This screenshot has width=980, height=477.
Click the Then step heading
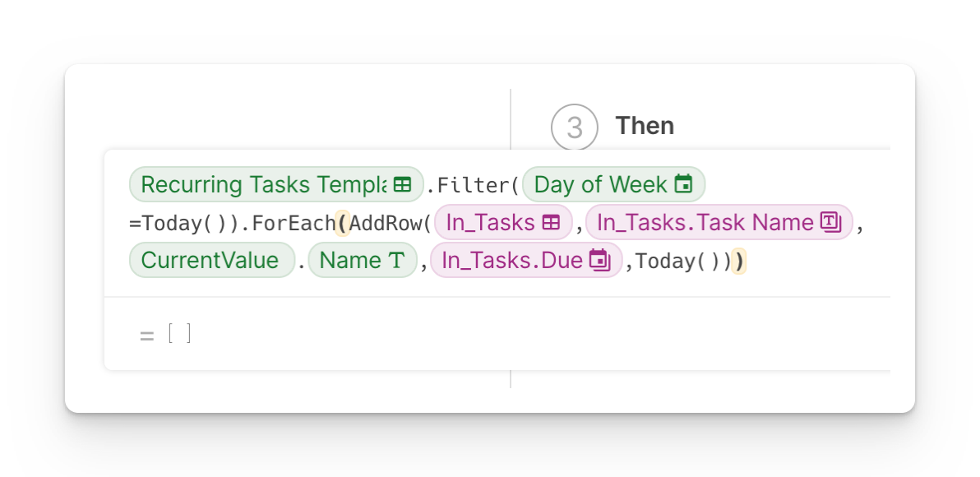(645, 126)
